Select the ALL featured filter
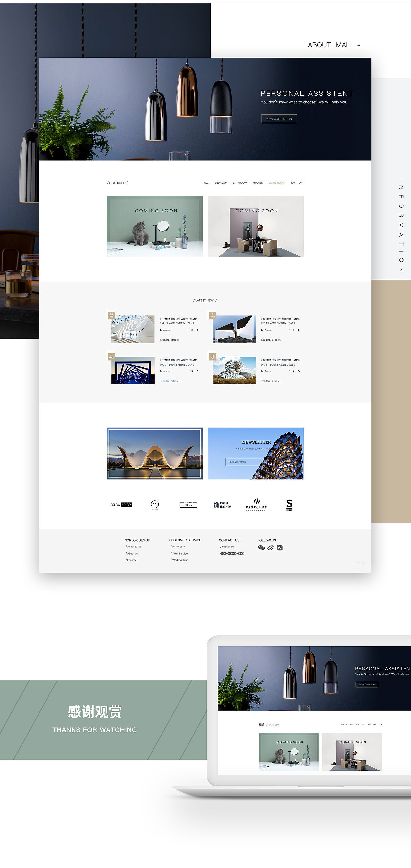This screenshot has height=868, width=411. 206,183
